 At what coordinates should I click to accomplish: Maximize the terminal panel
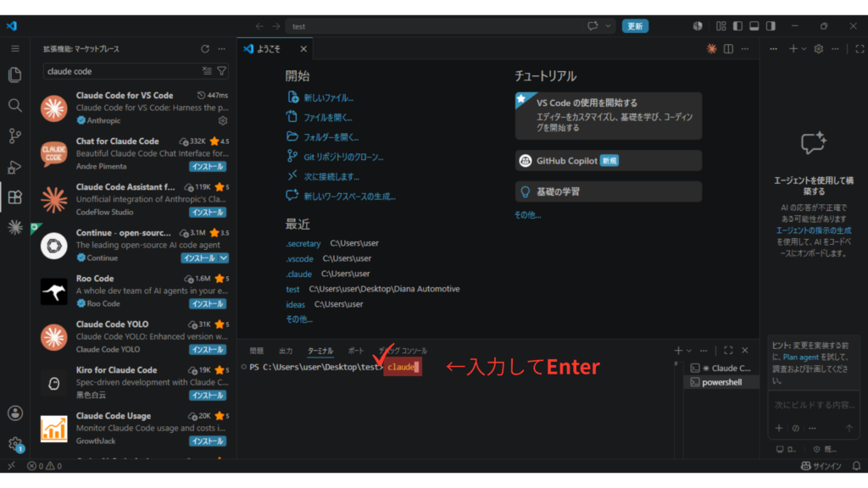[x=728, y=350]
